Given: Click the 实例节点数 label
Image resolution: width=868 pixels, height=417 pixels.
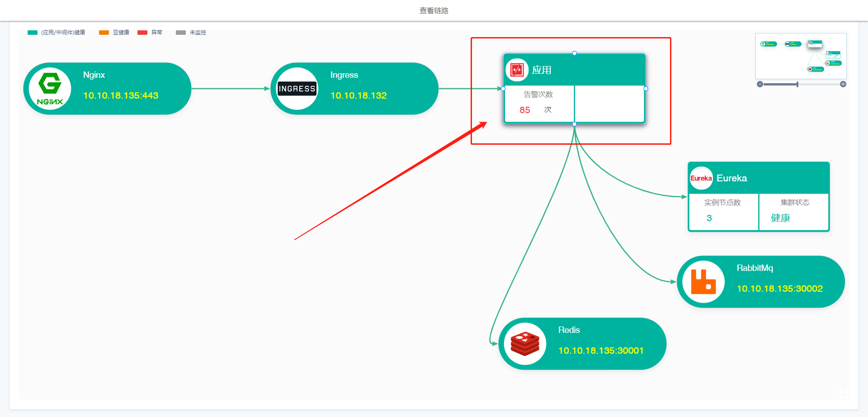Looking at the screenshot, I should point(722,203).
